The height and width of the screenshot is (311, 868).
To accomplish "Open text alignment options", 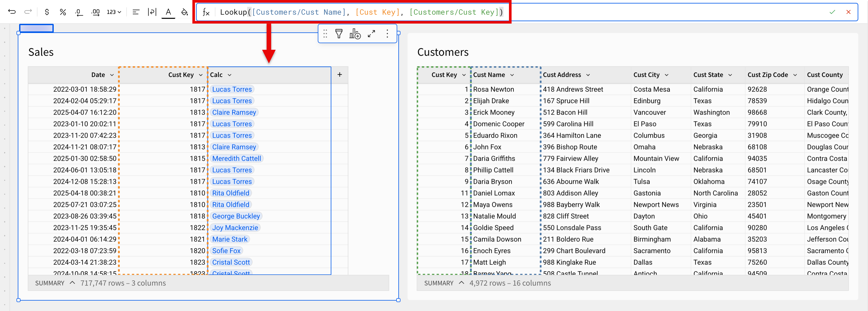I will (x=136, y=12).
